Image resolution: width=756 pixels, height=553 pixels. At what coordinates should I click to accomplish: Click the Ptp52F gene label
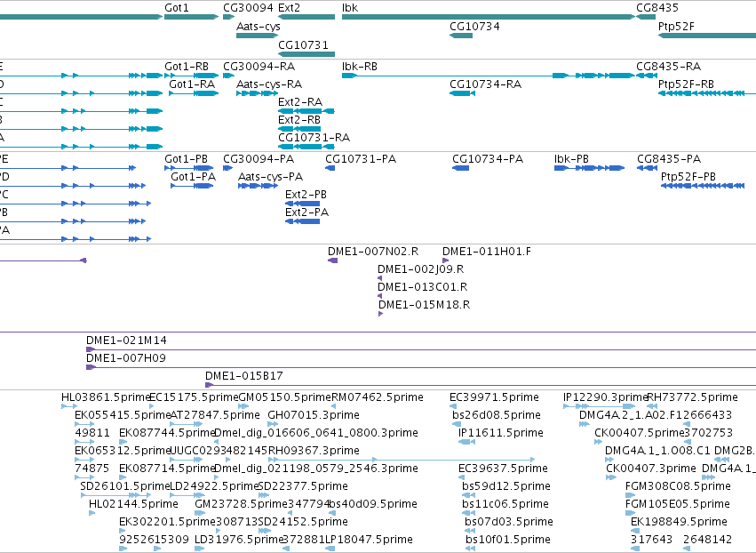[x=676, y=27]
